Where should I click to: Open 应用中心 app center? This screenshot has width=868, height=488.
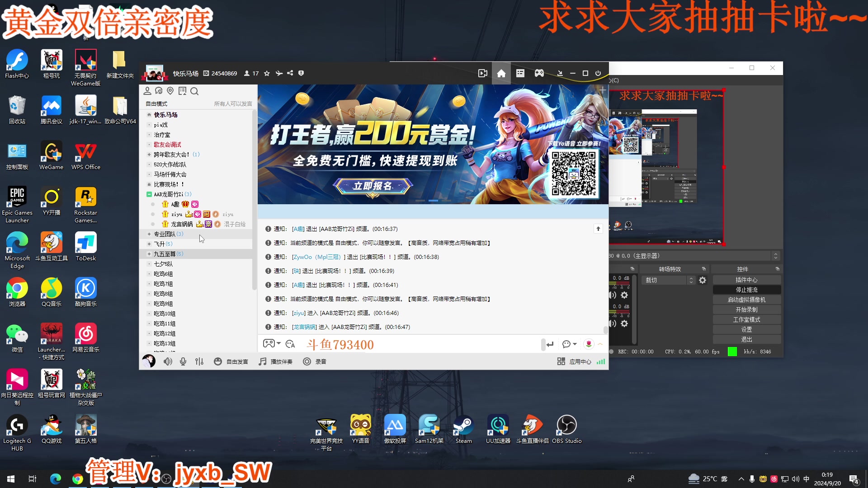(574, 361)
